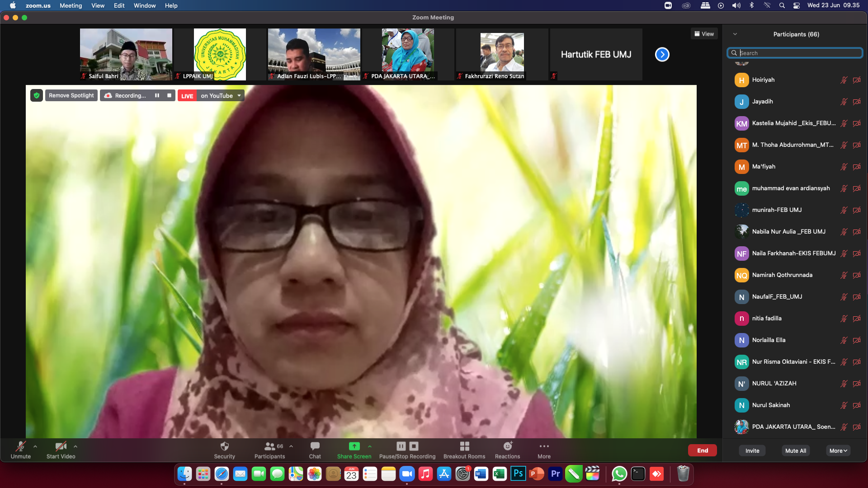Open the View menu in menu bar
The height and width of the screenshot is (488, 868).
click(x=98, y=5)
